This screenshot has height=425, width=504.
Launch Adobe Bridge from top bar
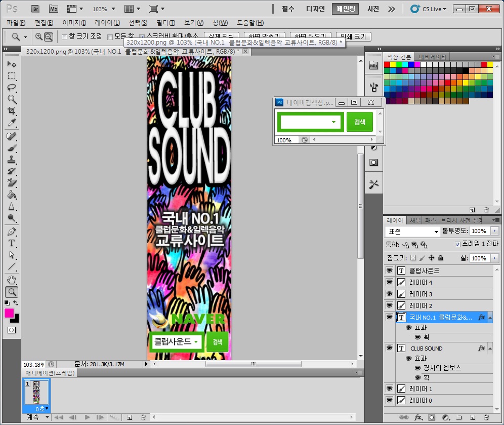[x=36, y=9]
